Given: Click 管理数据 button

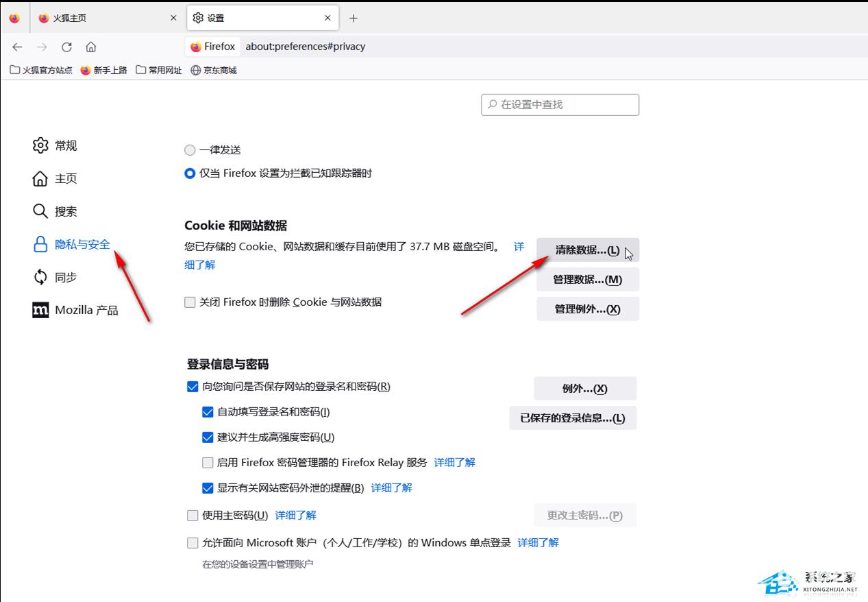Looking at the screenshot, I should point(587,280).
